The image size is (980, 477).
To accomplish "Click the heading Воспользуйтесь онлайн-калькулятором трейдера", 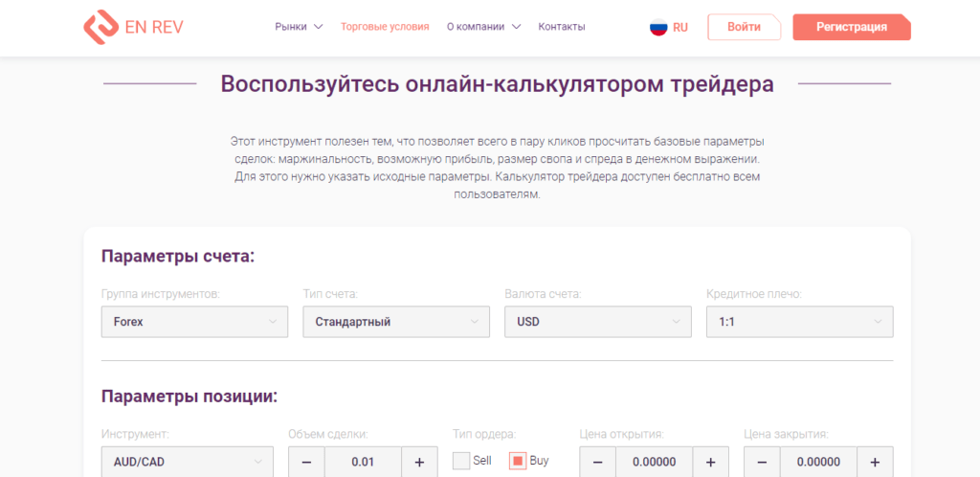I will tap(497, 83).
